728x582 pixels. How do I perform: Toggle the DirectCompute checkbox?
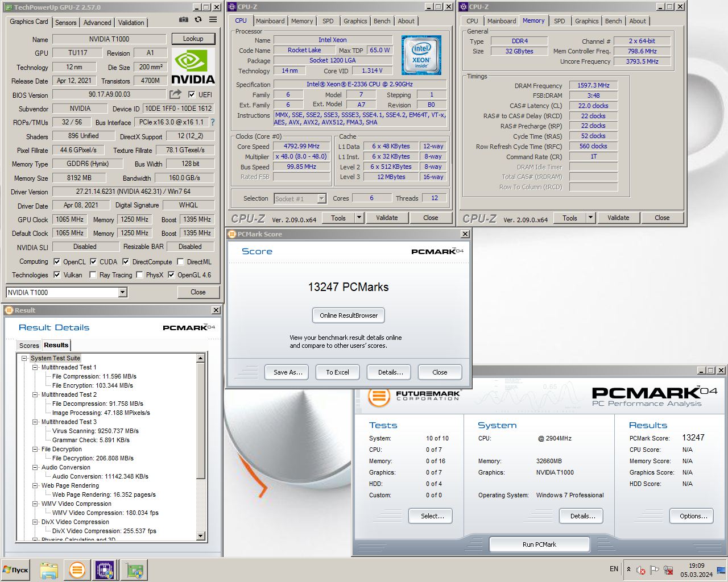tap(126, 261)
